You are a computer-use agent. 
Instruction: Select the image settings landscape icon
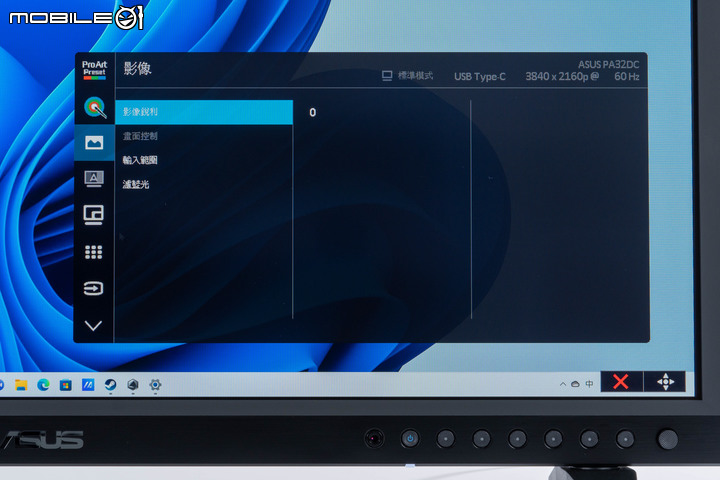pyautogui.click(x=94, y=142)
